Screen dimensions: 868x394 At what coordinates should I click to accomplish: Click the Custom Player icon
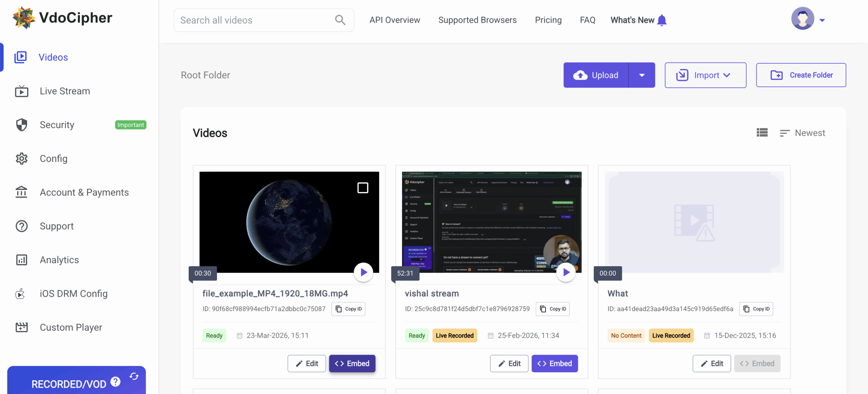22,327
